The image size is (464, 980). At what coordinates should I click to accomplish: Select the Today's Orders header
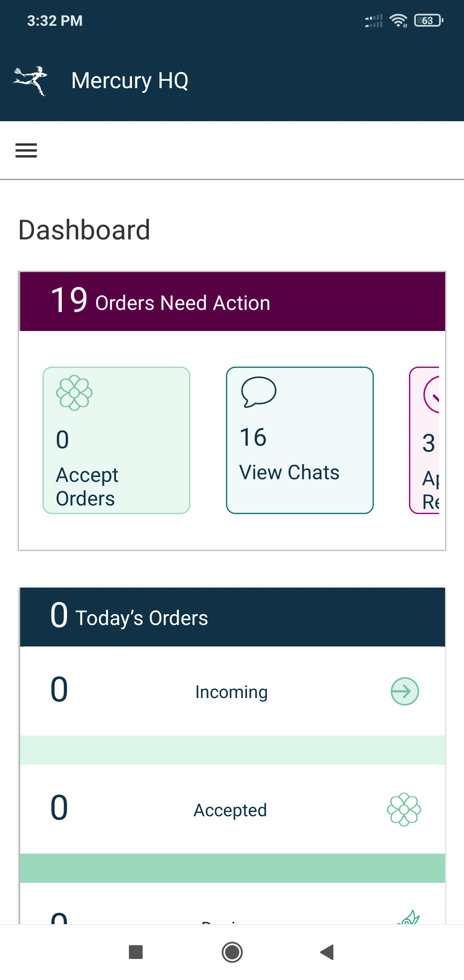pyautogui.click(x=232, y=617)
